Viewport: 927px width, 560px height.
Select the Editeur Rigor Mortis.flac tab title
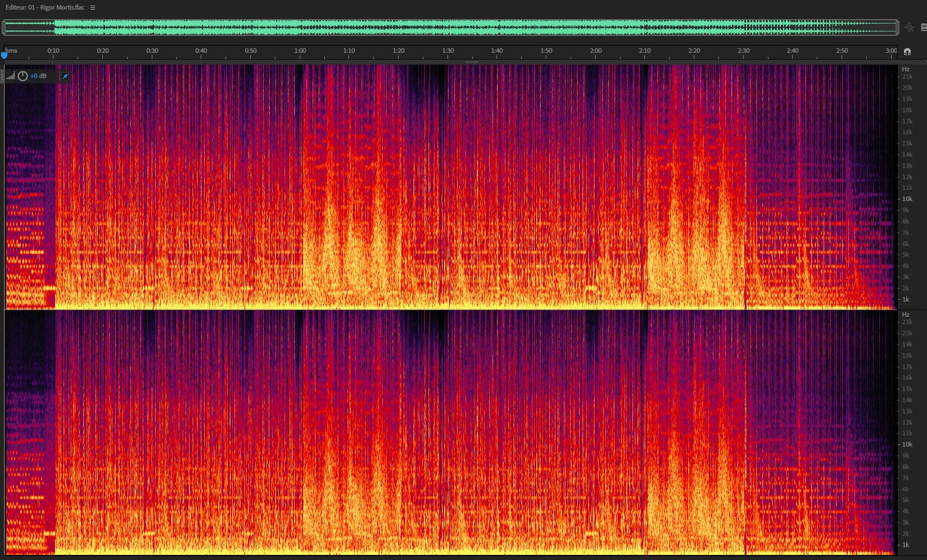[45, 7]
